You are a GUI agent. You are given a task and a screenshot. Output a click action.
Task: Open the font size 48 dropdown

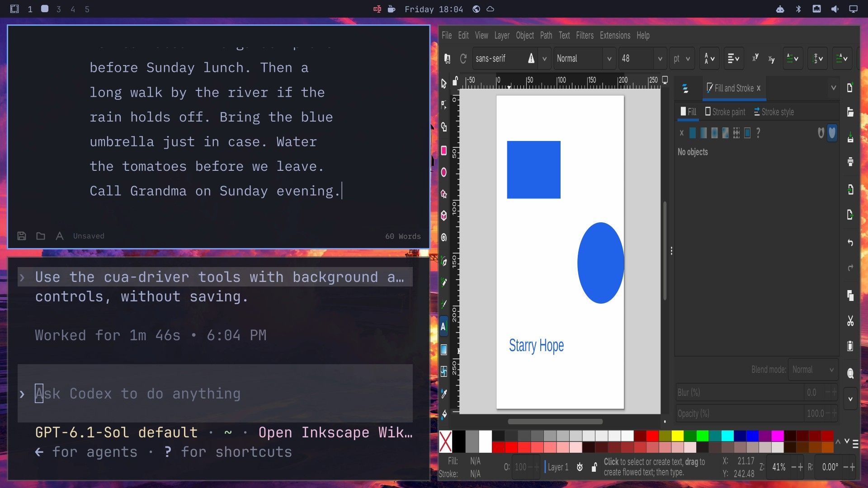(x=660, y=59)
